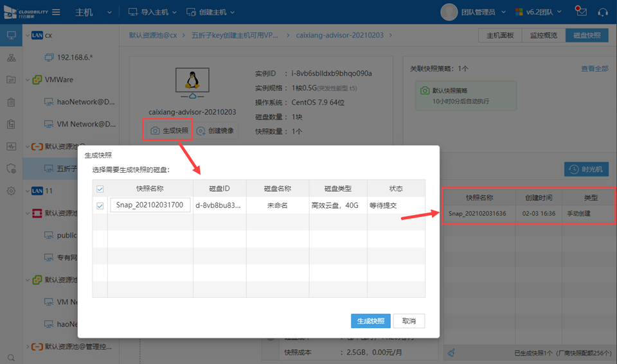Click the hamburger menu icon beside logo

[x=57, y=12]
